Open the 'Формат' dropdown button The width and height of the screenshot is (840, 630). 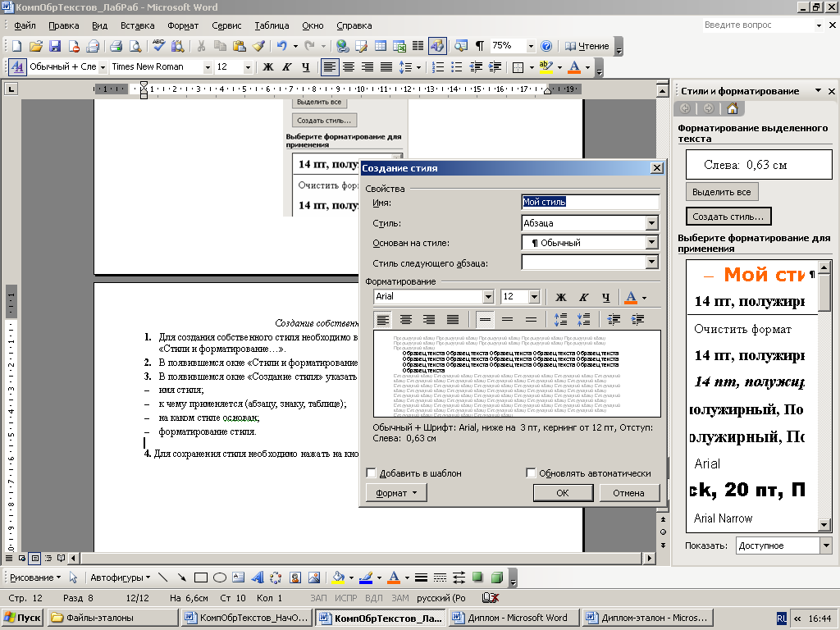[x=396, y=493]
